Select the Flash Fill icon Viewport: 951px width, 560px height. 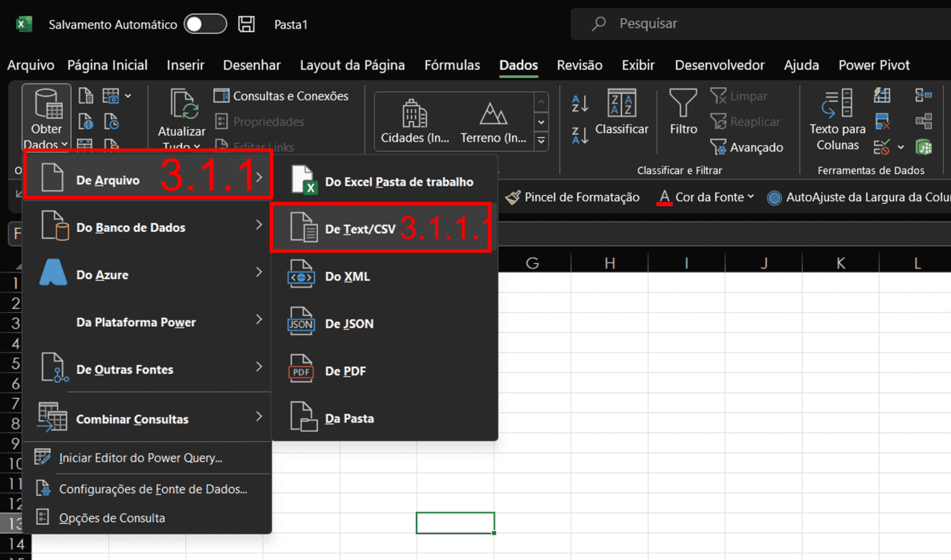(882, 95)
